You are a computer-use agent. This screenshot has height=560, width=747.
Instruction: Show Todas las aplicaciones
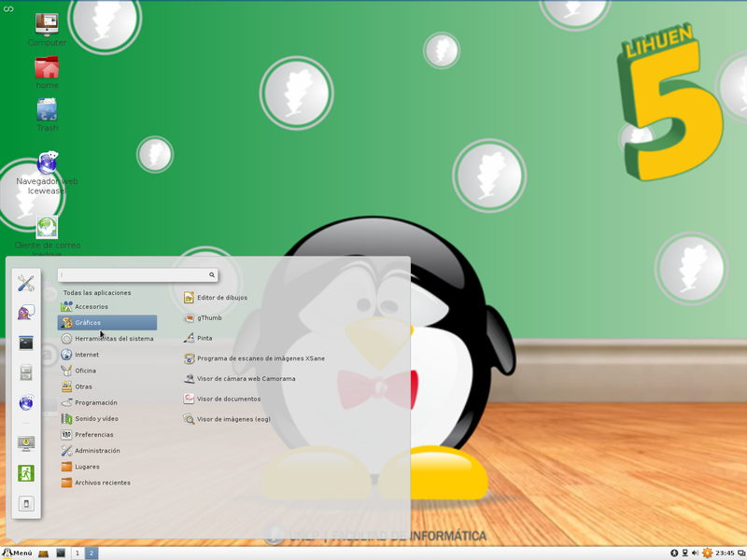[96, 293]
